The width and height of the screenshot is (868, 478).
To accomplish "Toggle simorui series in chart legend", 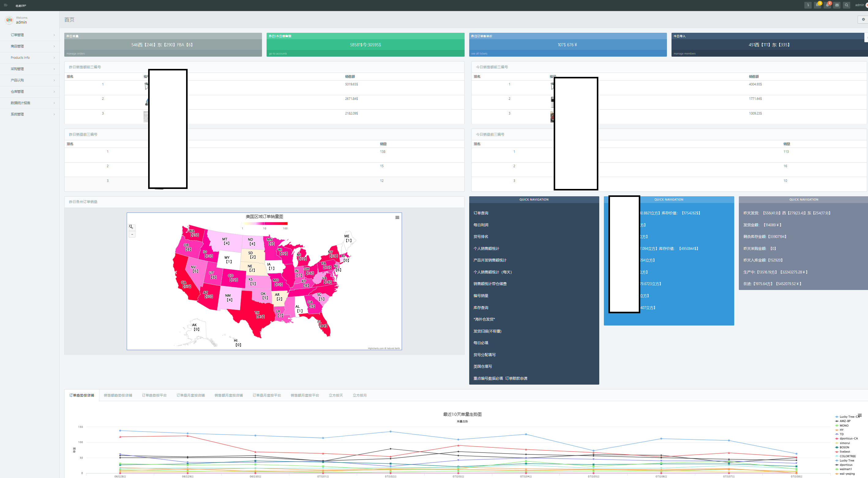I will [842, 443].
